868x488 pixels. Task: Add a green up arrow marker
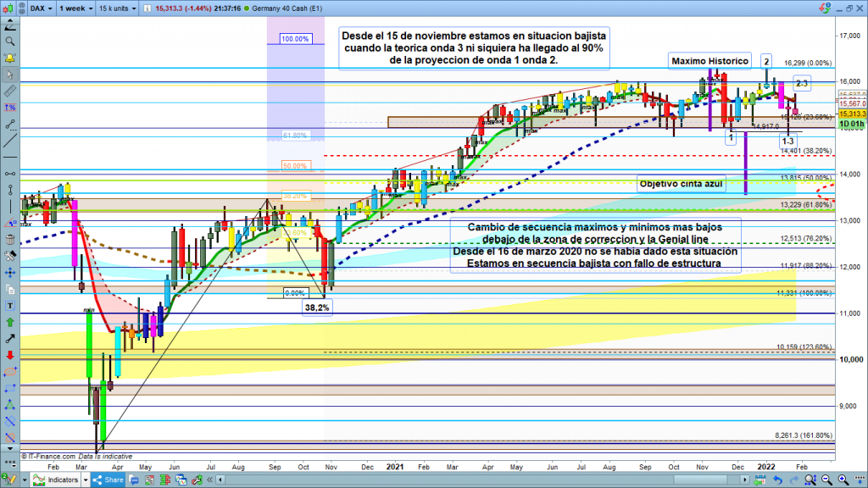10,322
